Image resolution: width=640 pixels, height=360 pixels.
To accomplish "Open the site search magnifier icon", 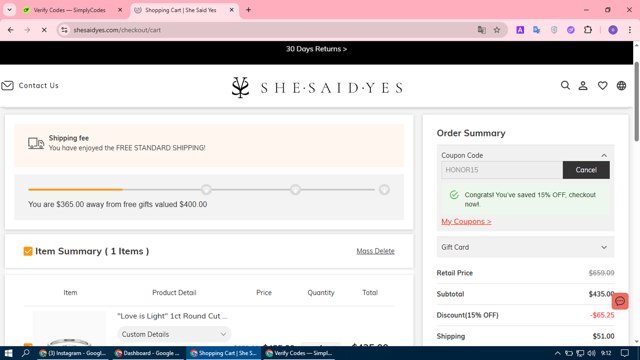I will point(565,85).
